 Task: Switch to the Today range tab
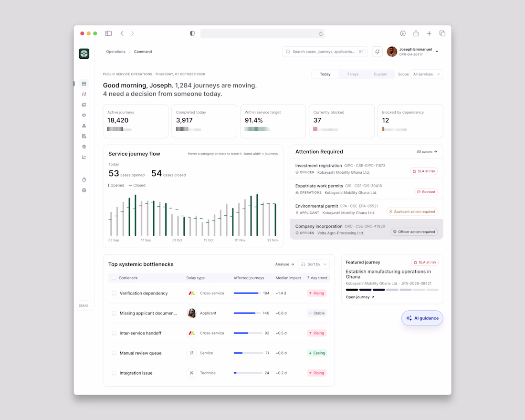[325, 74]
